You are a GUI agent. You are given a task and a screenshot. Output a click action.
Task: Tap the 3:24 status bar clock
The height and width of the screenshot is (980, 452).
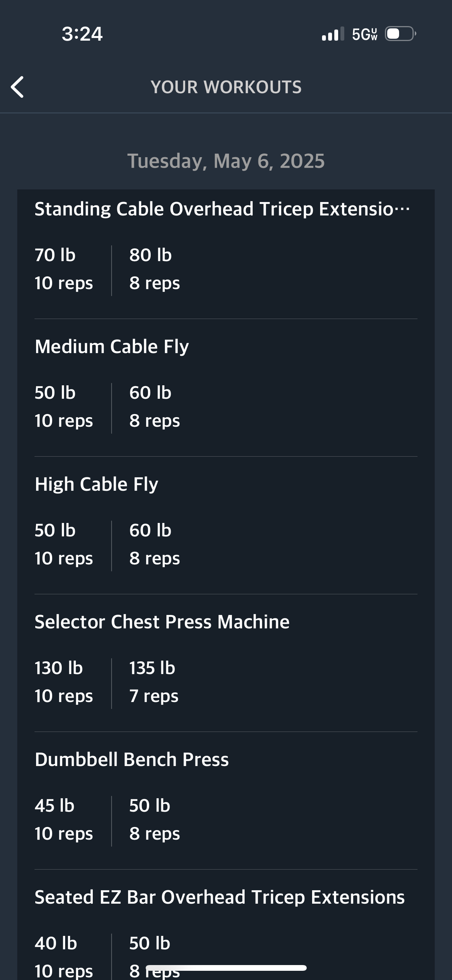click(x=82, y=34)
